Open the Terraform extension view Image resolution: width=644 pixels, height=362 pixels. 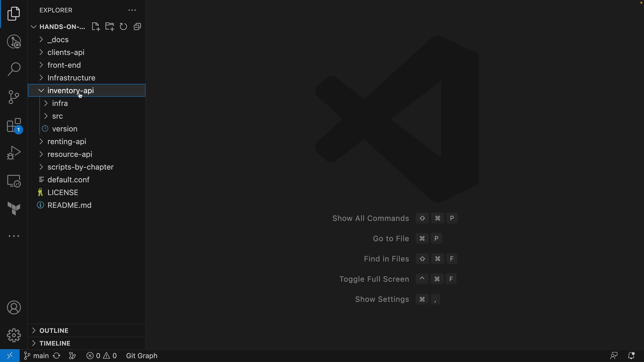pyautogui.click(x=14, y=208)
